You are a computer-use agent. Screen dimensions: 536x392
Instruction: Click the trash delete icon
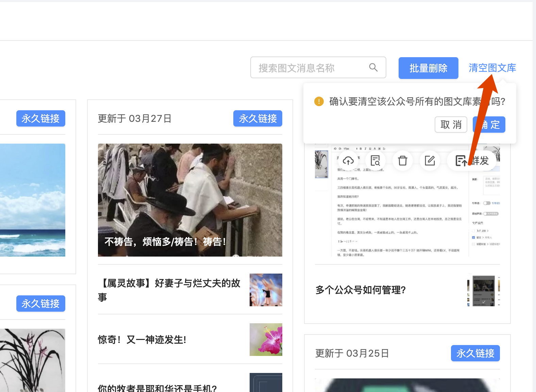click(403, 161)
